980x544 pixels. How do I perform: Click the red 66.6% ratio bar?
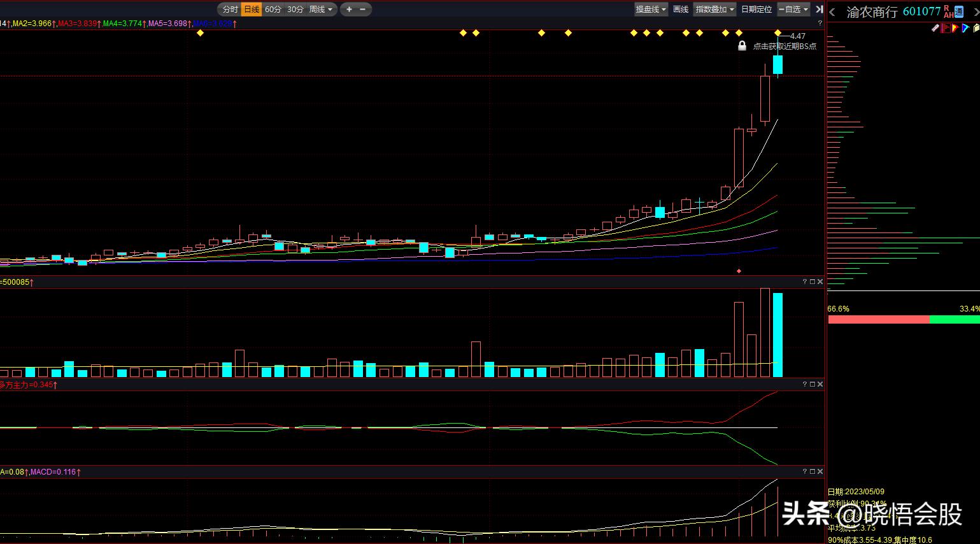pos(878,319)
